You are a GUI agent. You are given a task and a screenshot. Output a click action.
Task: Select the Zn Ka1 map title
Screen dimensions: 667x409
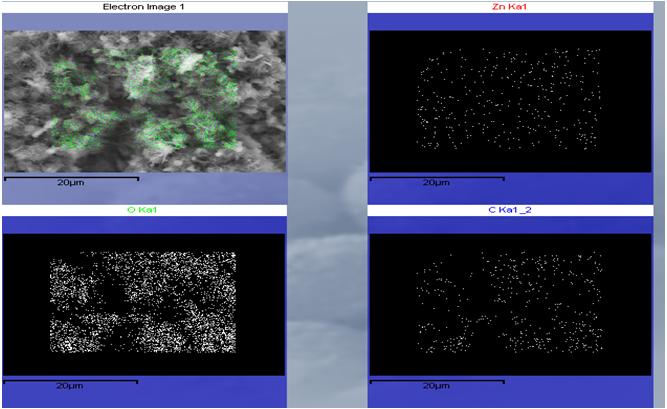(x=509, y=7)
